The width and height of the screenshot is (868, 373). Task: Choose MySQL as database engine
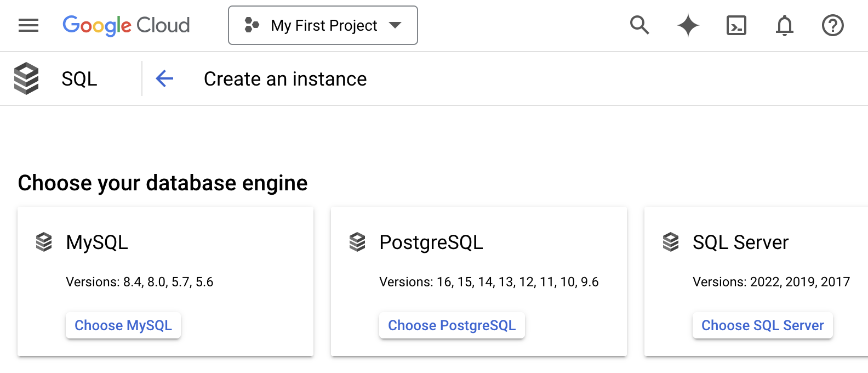pyautogui.click(x=123, y=325)
